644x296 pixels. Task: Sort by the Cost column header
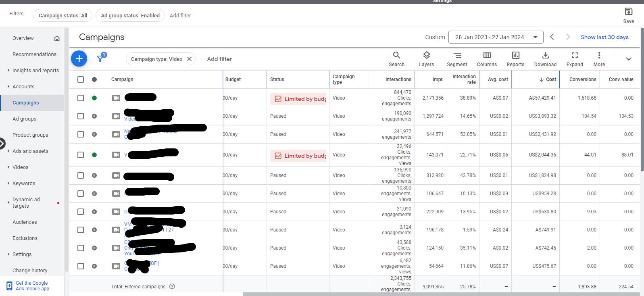pos(550,79)
